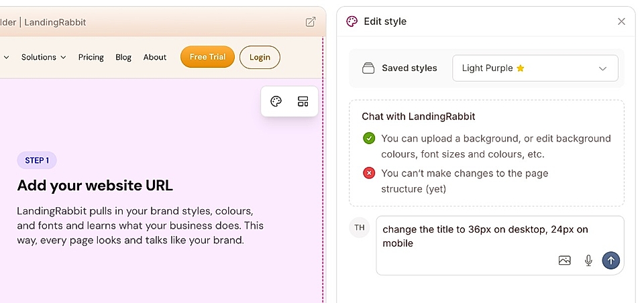Open the Pricing page

point(91,57)
